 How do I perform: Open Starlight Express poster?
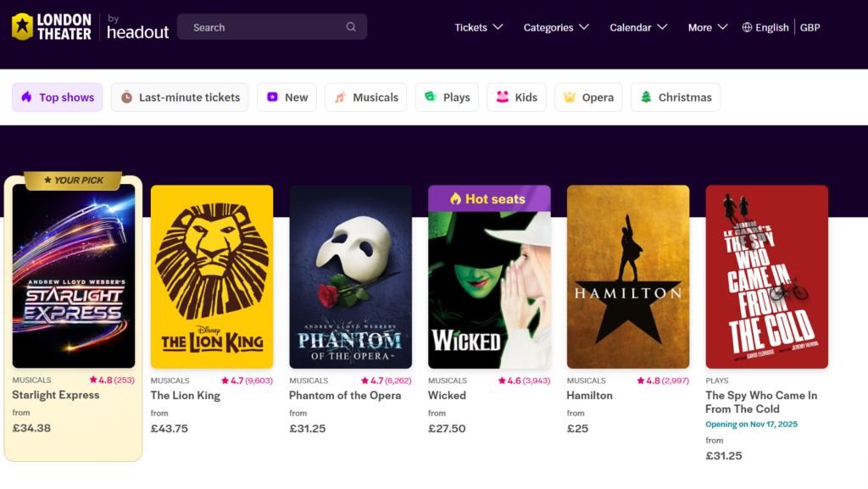(74, 276)
